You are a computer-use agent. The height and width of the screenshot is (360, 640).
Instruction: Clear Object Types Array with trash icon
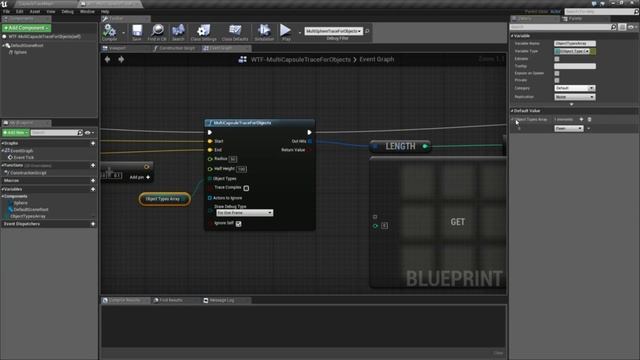(589, 120)
